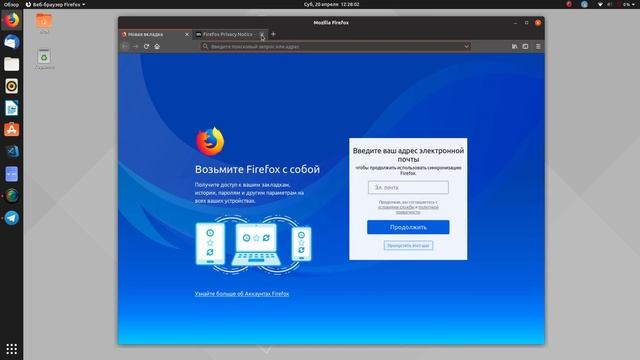Open Files manager from the dock

(11, 64)
